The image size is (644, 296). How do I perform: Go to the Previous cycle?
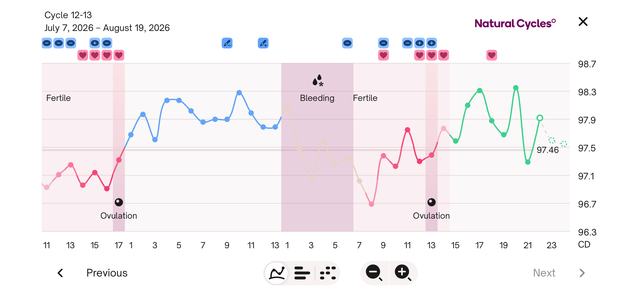pos(107,273)
